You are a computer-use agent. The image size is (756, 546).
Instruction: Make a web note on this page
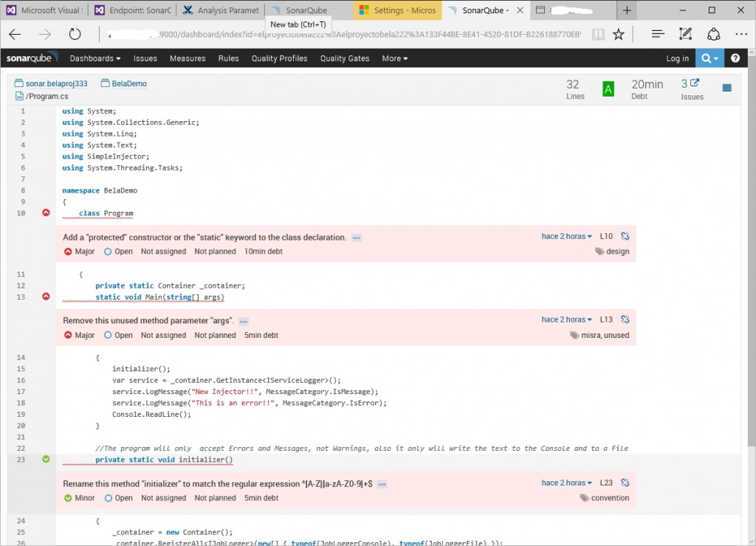[x=685, y=34]
